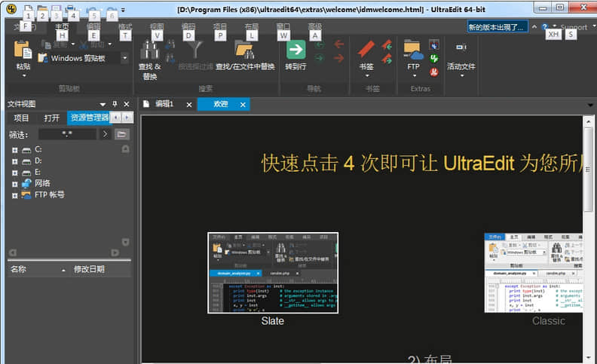Expand the 网络 network tree node
The height and width of the screenshot is (364, 597).
pos(14,183)
